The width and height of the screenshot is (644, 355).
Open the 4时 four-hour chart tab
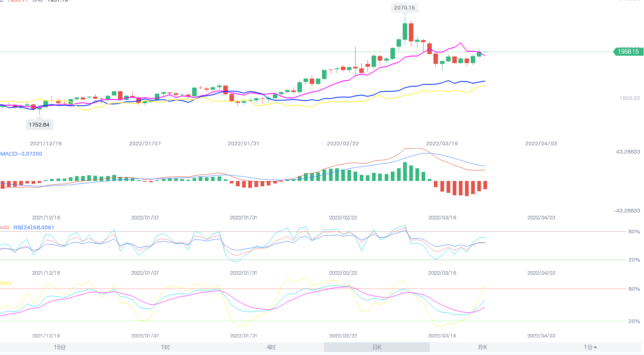tap(271, 347)
